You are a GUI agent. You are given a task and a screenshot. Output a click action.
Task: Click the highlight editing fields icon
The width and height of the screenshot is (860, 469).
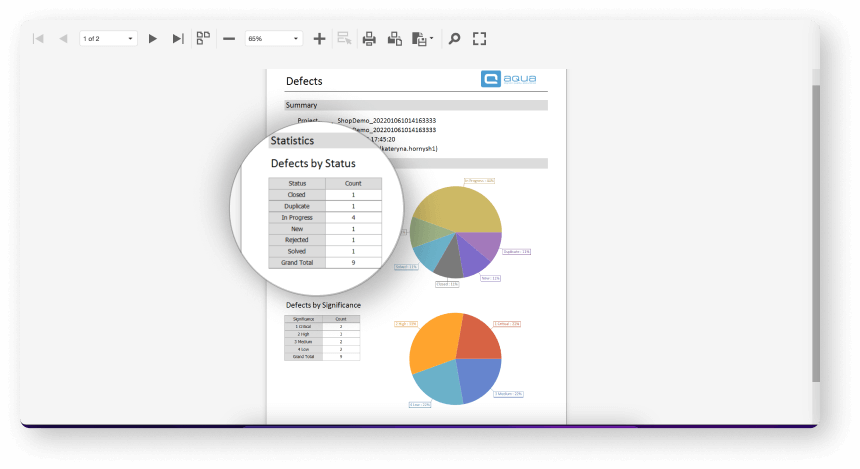344,39
